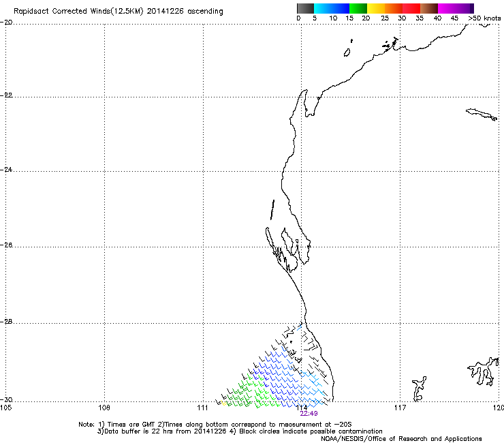The width and height of the screenshot is (504, 443).
Task: Click the note line 'Times are GMT'
Action: 131,425
